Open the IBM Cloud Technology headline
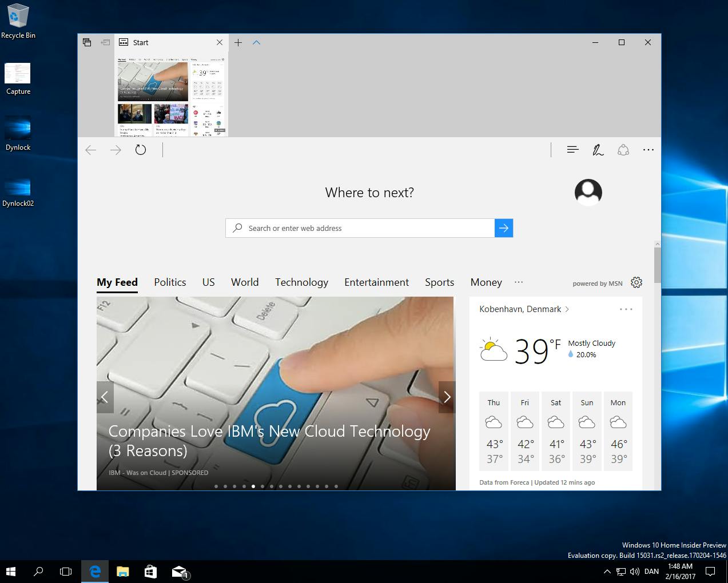Viewport: 728px width, 583px height. [x=269, y=441]
